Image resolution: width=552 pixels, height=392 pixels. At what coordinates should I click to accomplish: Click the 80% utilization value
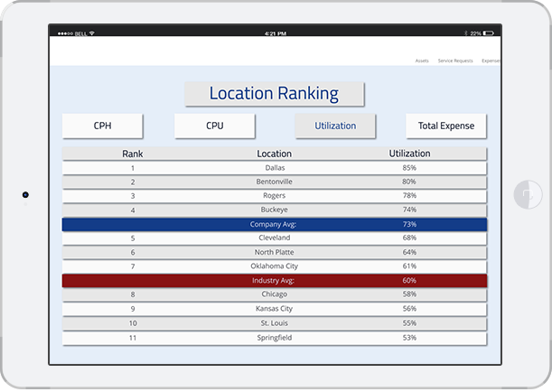click(409, 182)
